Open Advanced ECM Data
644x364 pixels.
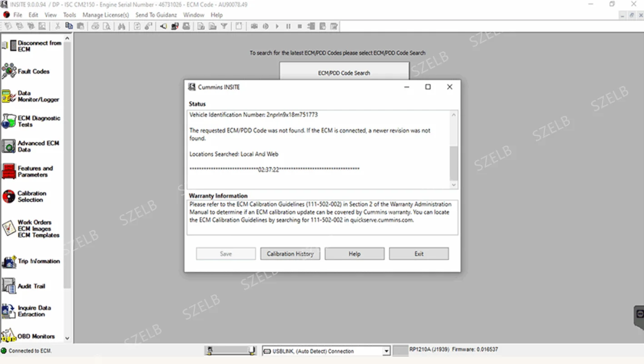click(x=30, y=146)
